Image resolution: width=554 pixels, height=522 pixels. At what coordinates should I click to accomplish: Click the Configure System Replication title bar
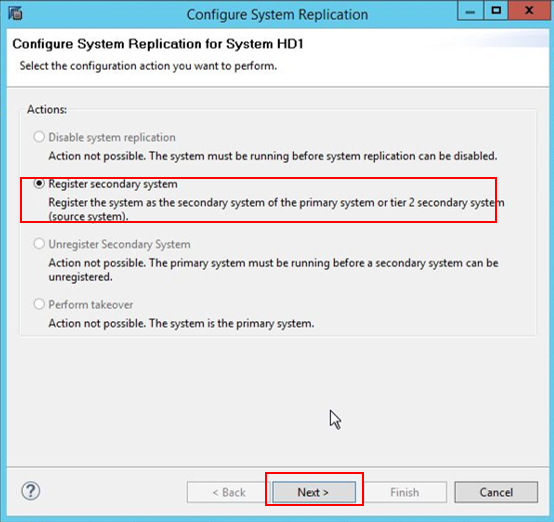(277, 14)
